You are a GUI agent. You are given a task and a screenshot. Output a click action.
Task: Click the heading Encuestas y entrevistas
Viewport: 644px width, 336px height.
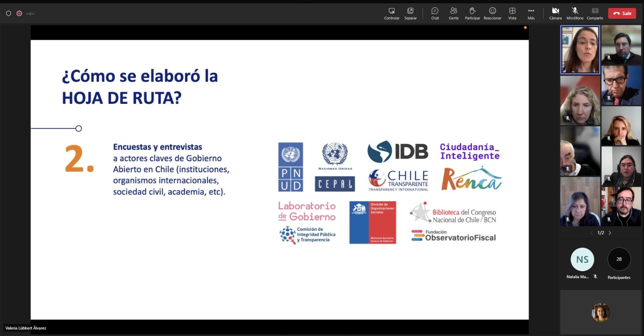point(158,147)
